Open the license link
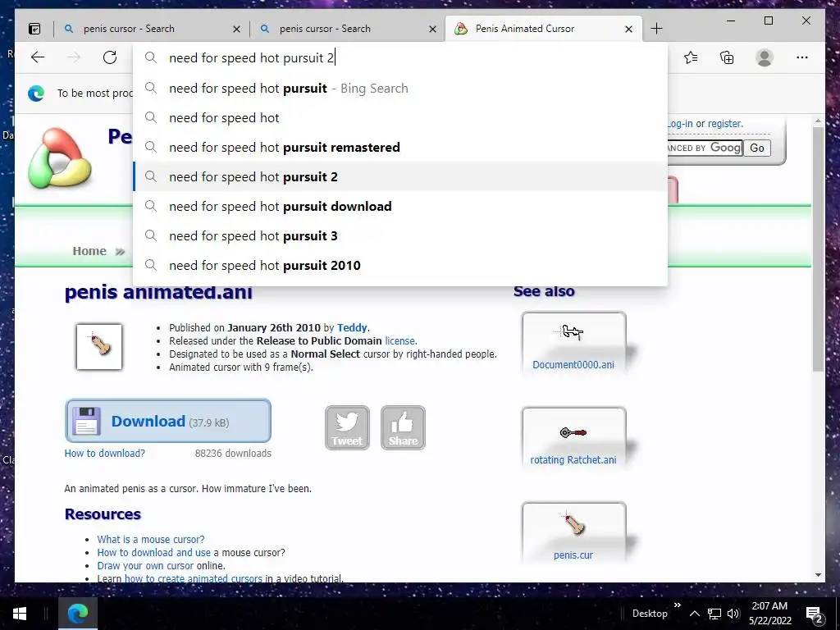This screenshot has width=840, height=630. (x=399, y=340)
